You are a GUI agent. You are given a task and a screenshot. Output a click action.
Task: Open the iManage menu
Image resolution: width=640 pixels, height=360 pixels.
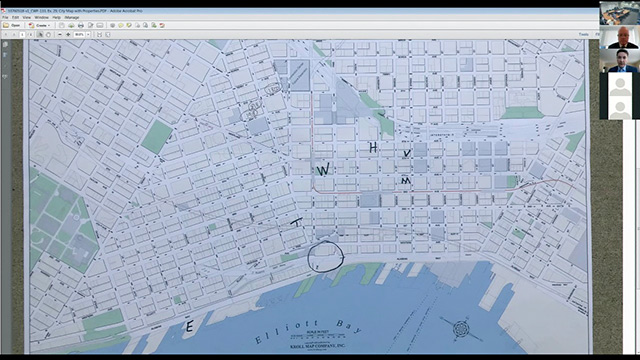tap(72, 18)
